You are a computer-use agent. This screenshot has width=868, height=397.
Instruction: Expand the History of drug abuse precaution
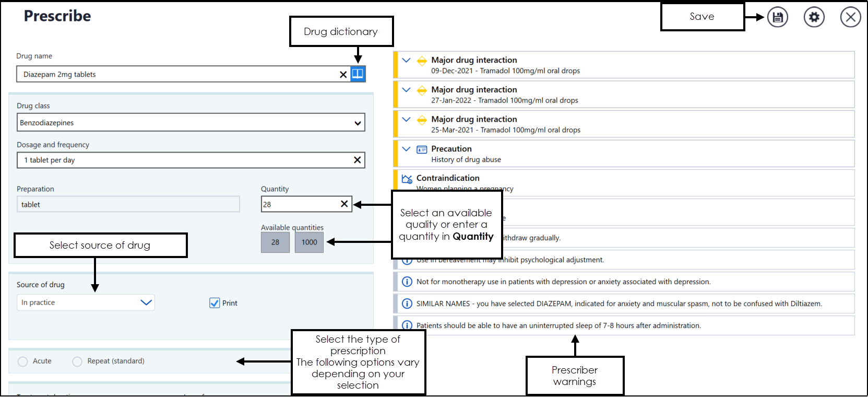pyautogui.click(x=406, y=149)
